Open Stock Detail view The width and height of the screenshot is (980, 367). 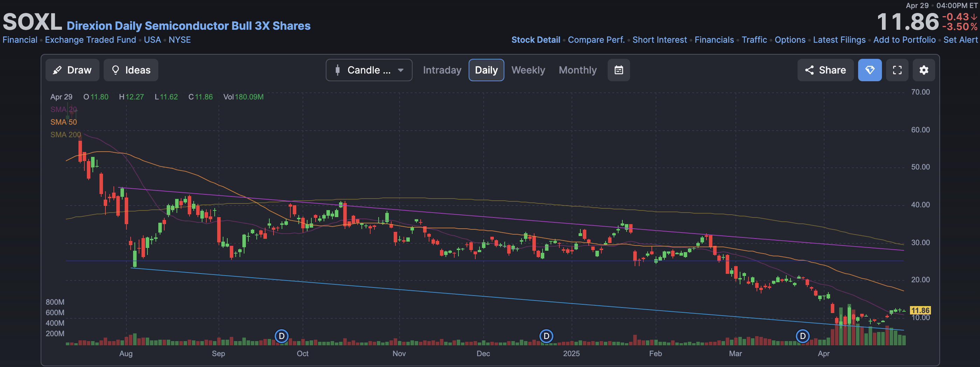(x=536, y=40)
